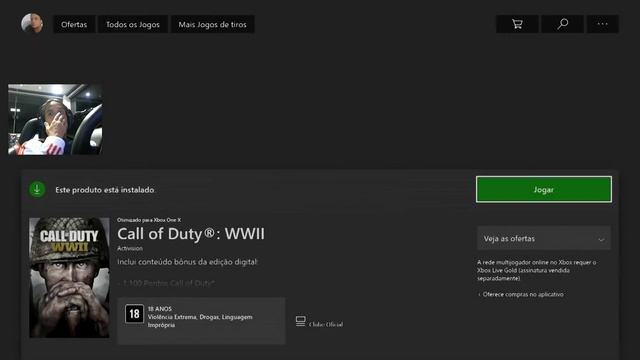Image resolution: width=640 pixels, height=360 pixels.
Task: Click the Xbox Live Gold requirement notice
Action: [537, 270]
